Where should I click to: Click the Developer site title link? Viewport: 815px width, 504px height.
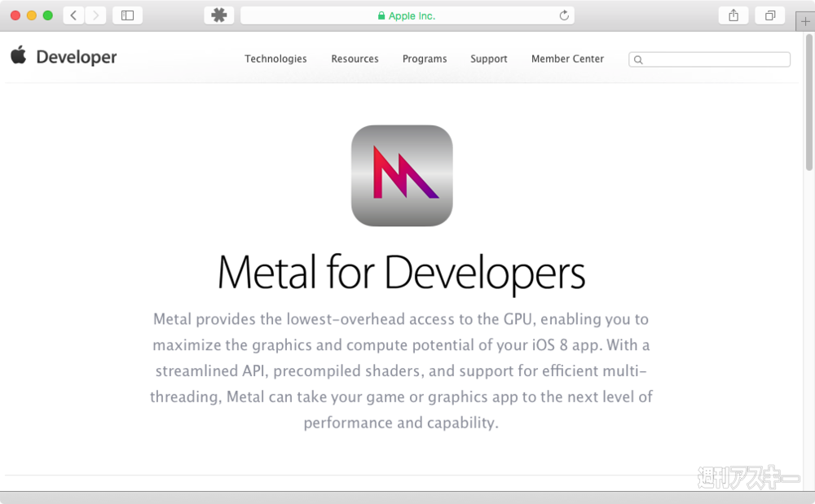[77, 56]
